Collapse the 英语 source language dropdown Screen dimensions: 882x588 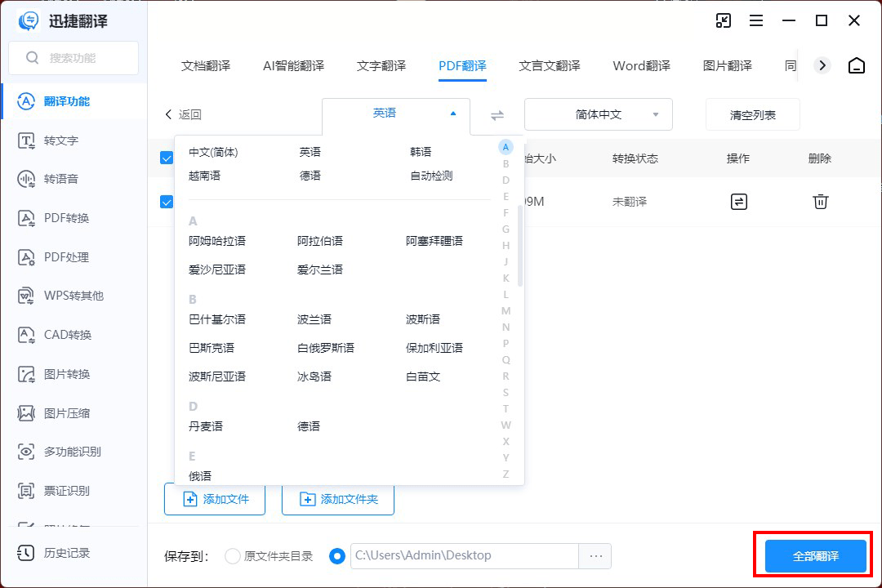[396, 114]
